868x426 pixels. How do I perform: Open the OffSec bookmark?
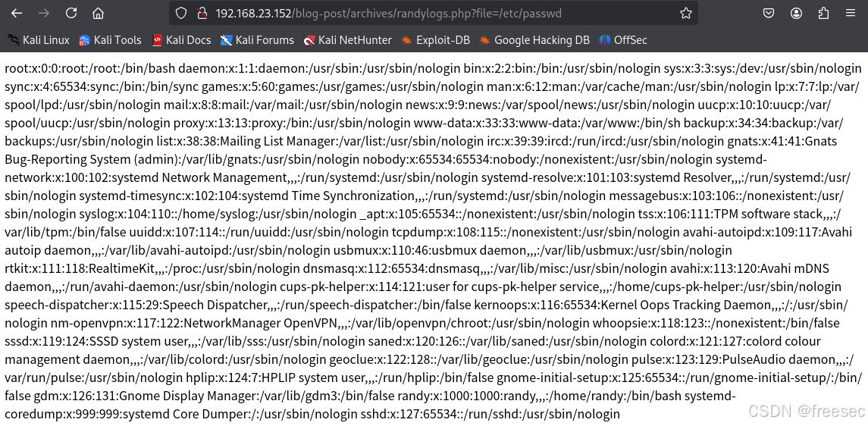pos(623,40)
